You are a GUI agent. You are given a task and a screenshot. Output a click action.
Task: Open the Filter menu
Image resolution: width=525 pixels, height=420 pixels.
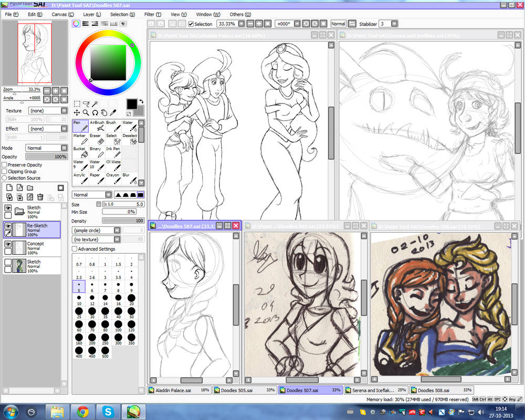coord(152,14)
